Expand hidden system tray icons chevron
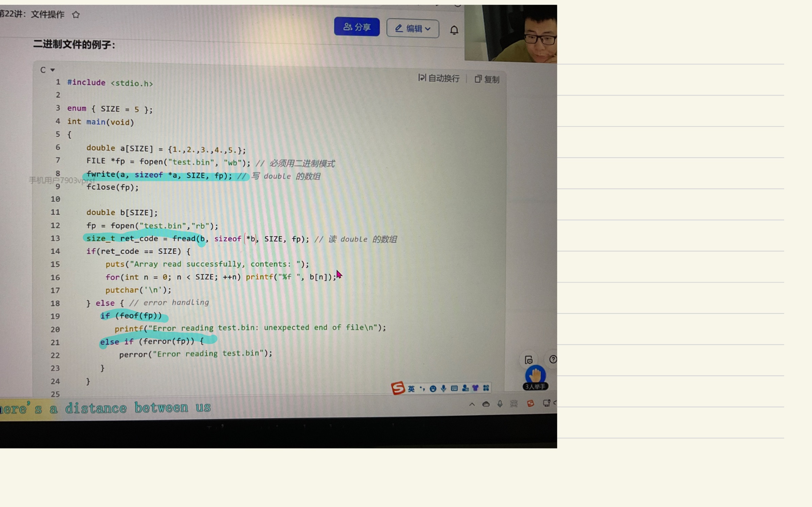The height and width of the screenshot is (507, 812). (x=472, y=404)
